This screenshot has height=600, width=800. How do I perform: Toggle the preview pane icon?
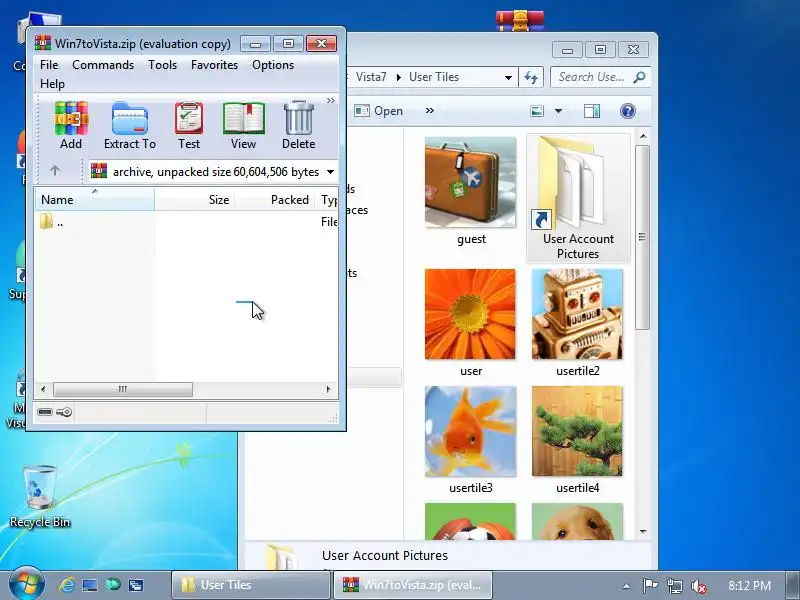(x=592, y=111)
